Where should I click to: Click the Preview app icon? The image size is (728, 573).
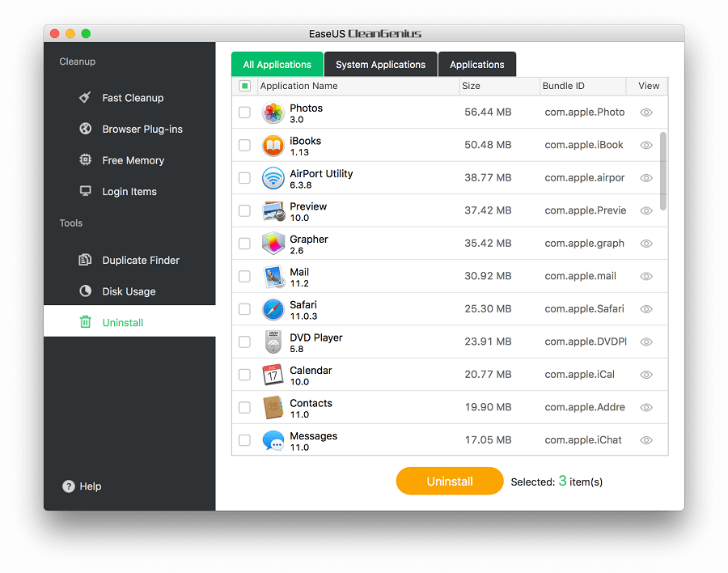click(273, 211)
